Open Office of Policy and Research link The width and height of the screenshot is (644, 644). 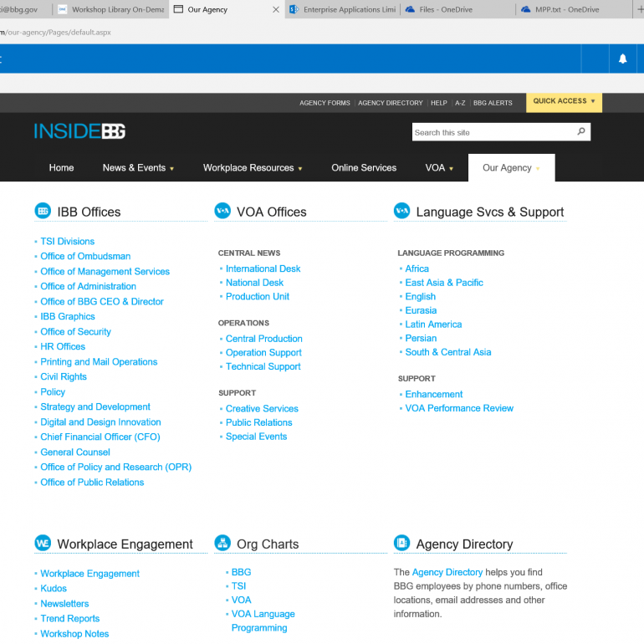click(x=115, y=467)
